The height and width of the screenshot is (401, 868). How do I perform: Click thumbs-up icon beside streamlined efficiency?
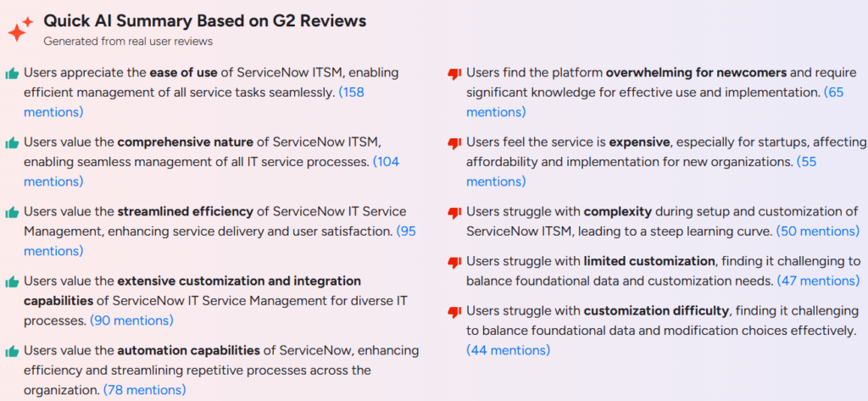click(12, 213)
